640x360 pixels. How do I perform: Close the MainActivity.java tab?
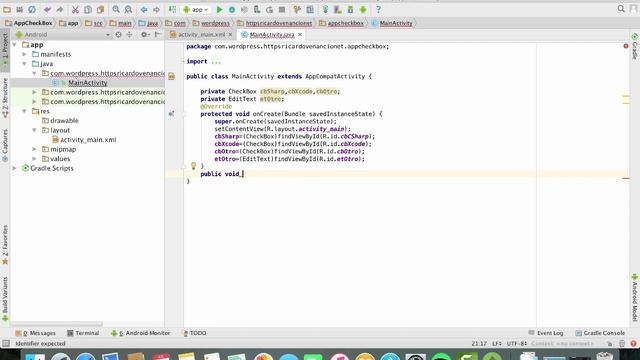click(x=300, y=35)
